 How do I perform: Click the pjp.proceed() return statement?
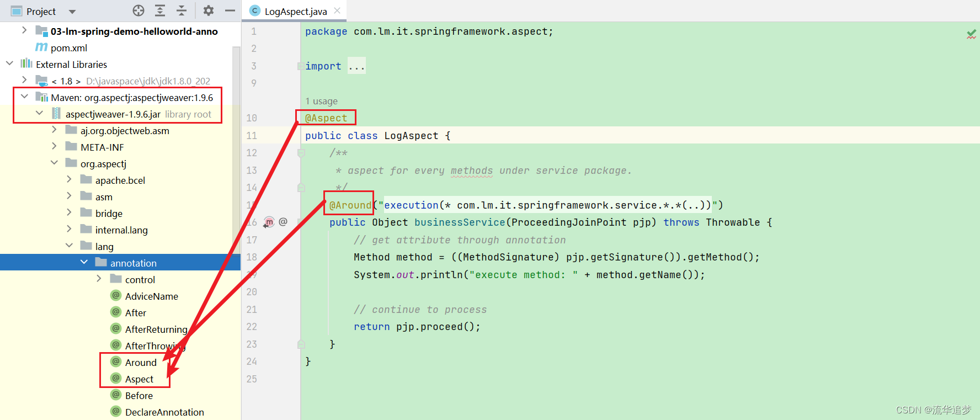[x=417, y=327]
